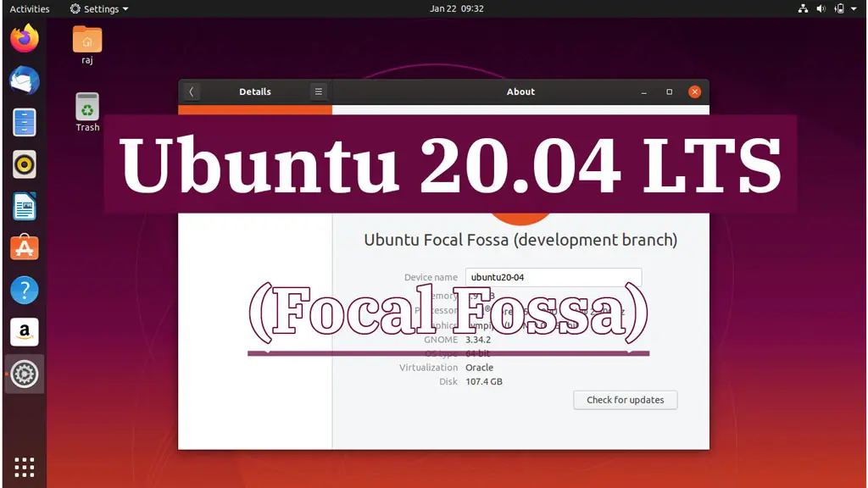The width and height of the screenshot is (868, 488).
Task: Click the Details title in header bar
Action: pos(255,91)
